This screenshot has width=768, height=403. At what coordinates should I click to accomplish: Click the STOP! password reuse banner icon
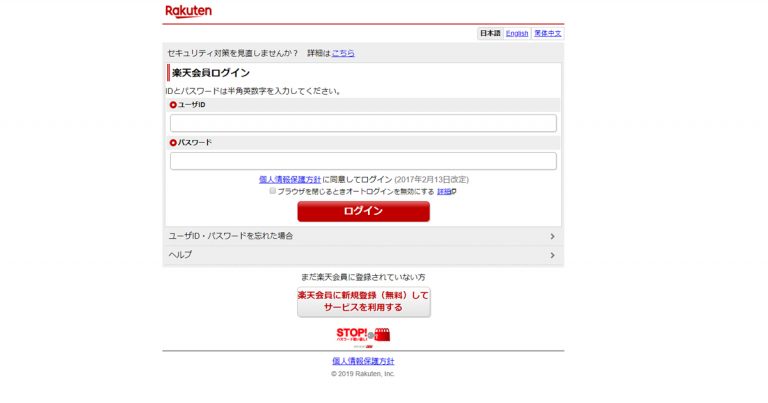363,335
